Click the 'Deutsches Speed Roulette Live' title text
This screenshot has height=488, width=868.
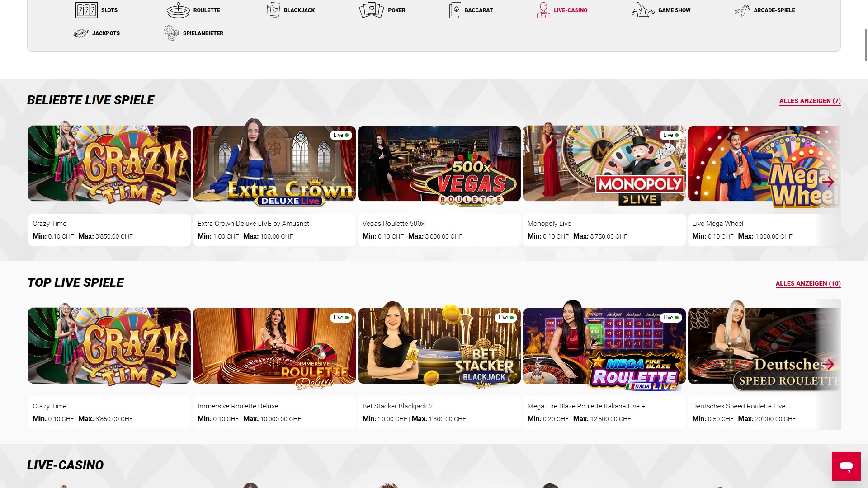click(x=739, y=406)
